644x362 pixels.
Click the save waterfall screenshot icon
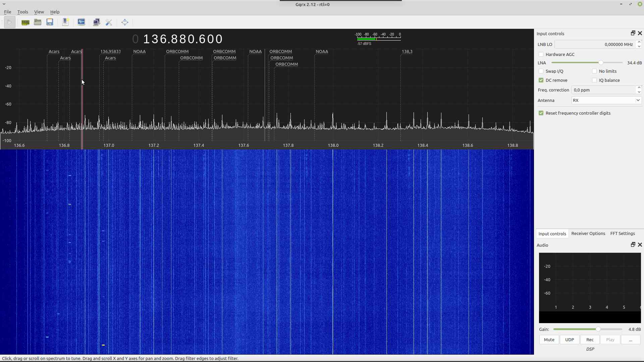[66, 22]
